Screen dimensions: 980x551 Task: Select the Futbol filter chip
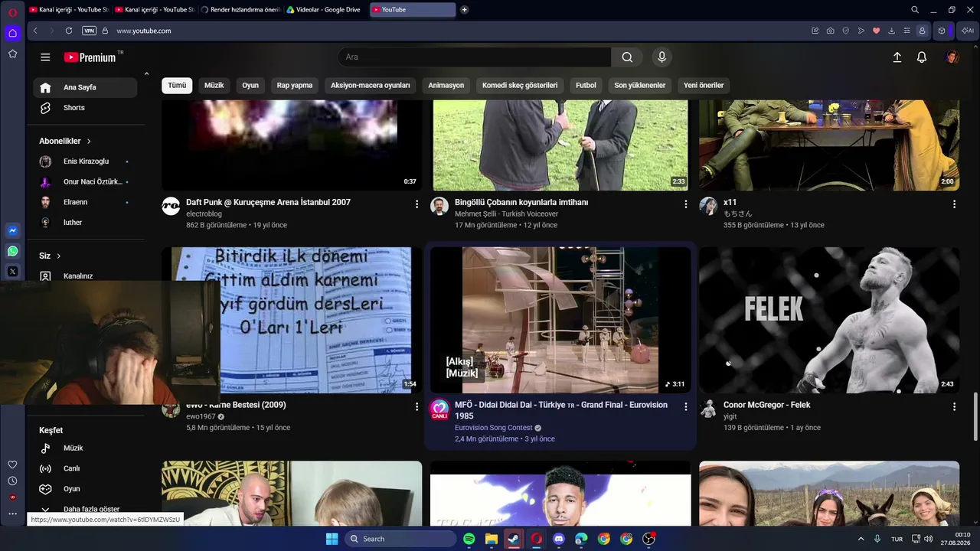point(586,85)
